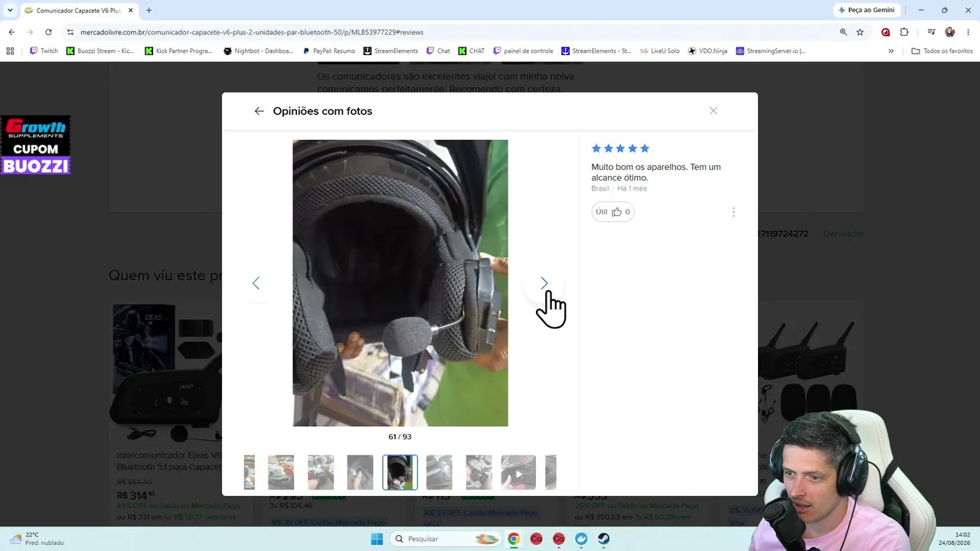The image size is (980, 551).
Task: Open a new browser tab
Action: (x=149, y=11)
